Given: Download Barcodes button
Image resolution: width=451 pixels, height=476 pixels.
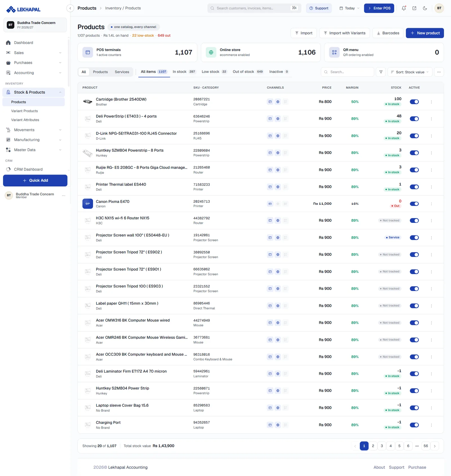Looking at the screenshot, I should click(388, 33).
